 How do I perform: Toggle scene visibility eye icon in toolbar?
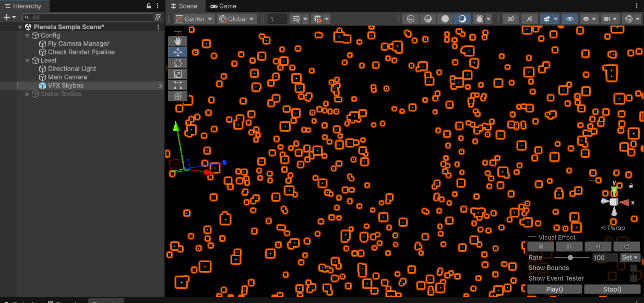[570, 19]
